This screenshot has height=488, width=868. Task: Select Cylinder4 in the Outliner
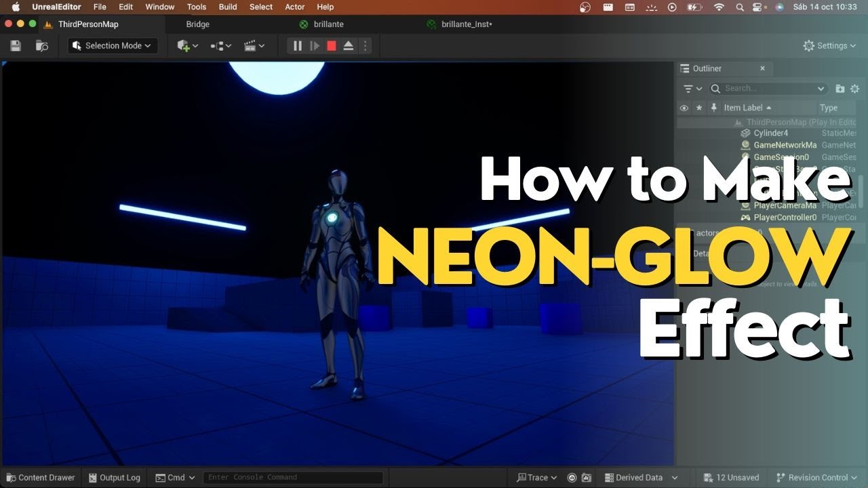pyautogui.click(x=771, y=133)
